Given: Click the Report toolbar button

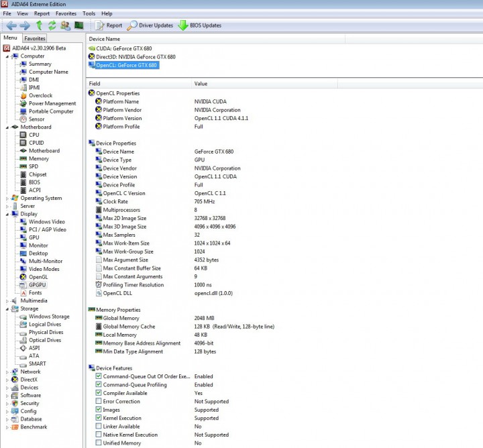Looking at the screenshot, I should (x=109, y=25).
